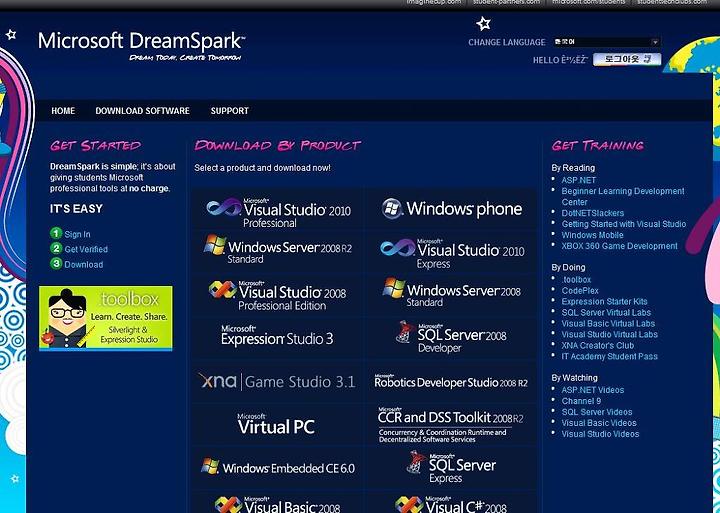Open the Windows Mobile training link
Viewport: 720px width, 513px height.
pos(592,235)
